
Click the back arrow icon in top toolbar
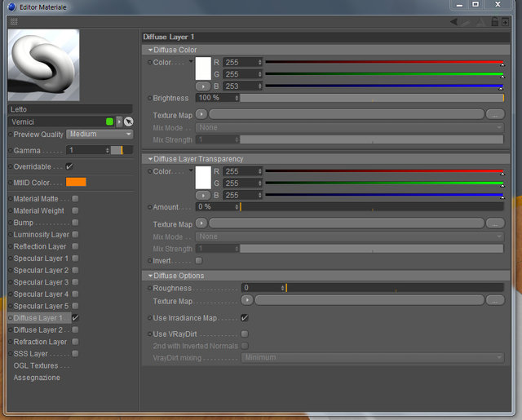(453, 22)
